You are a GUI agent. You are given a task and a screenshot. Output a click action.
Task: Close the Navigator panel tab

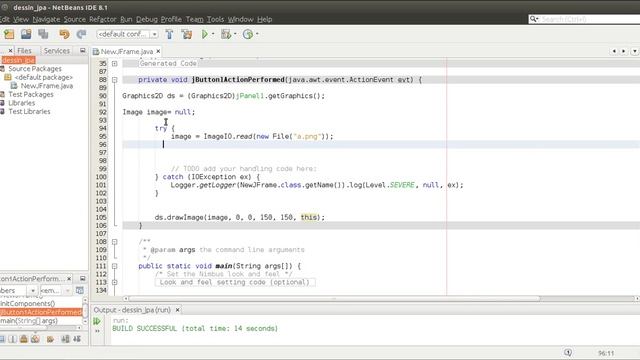pos(69,278)
